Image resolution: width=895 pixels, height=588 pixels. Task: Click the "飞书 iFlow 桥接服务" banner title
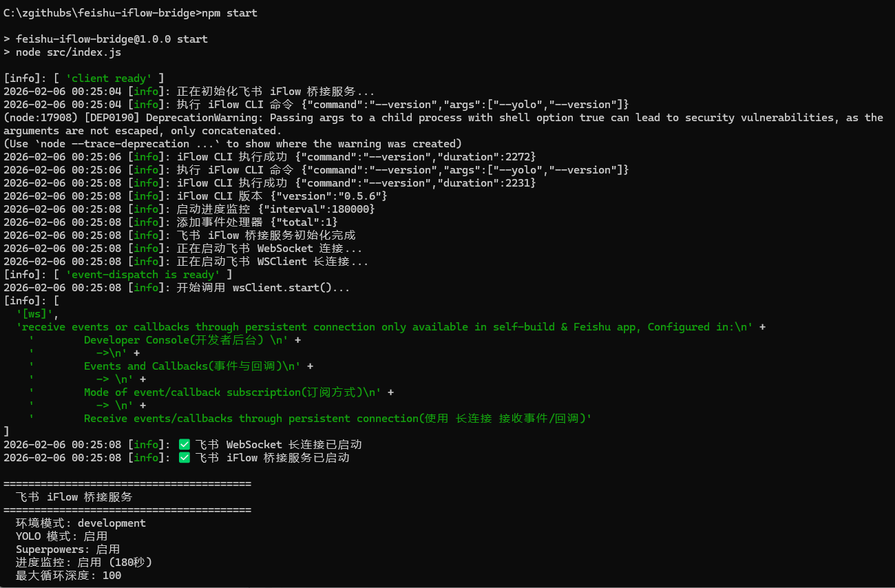pos(74,497)
